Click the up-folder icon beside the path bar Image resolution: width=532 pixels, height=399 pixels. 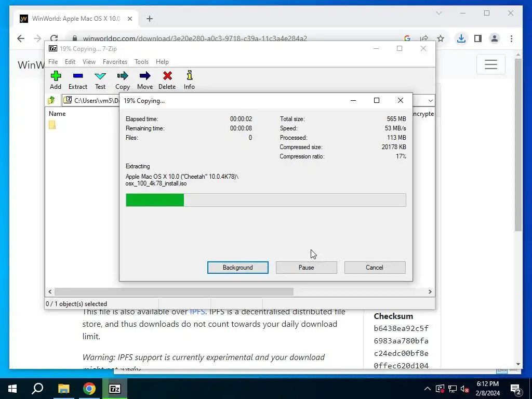[x=51, y=100]
